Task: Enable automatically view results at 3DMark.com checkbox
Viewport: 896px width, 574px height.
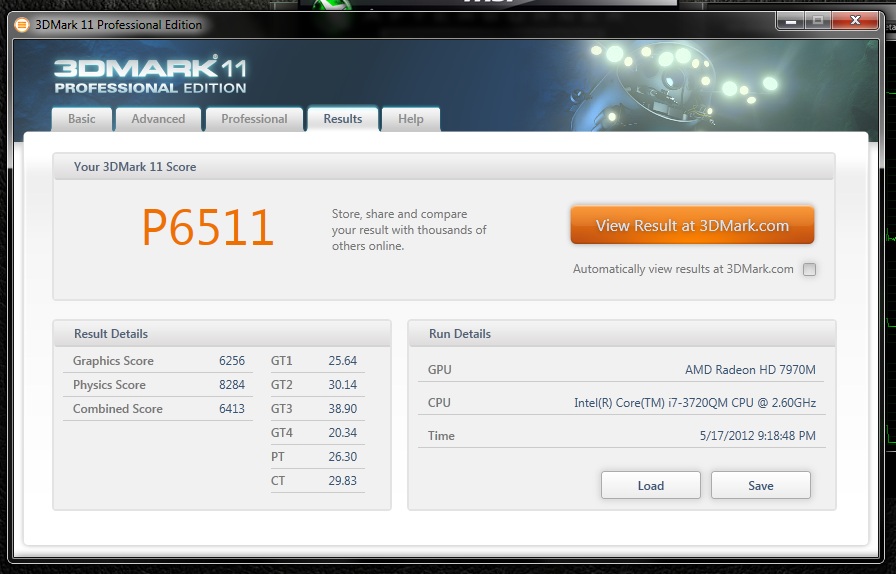Action: (809, 269)
